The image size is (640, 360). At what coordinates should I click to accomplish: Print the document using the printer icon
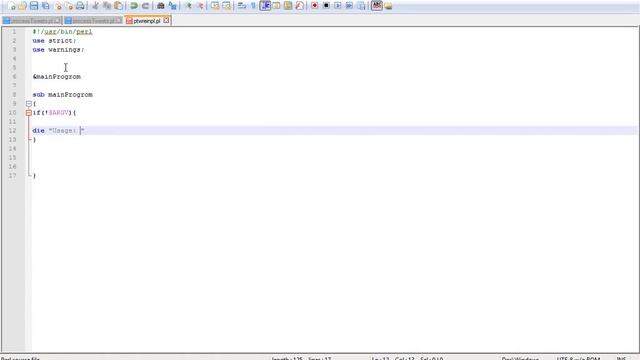80,6
